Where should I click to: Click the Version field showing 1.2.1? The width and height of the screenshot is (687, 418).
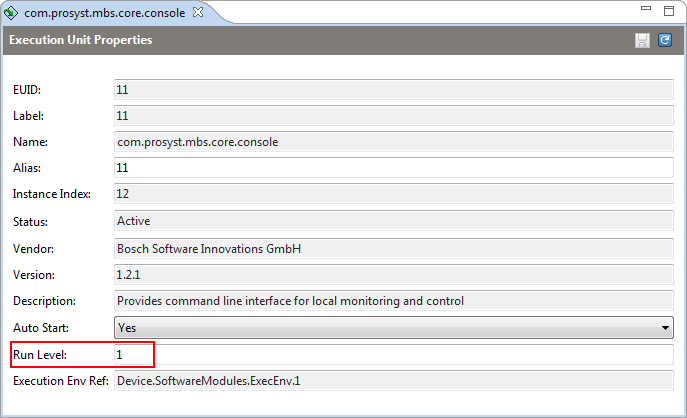click(x=393, y=274)
